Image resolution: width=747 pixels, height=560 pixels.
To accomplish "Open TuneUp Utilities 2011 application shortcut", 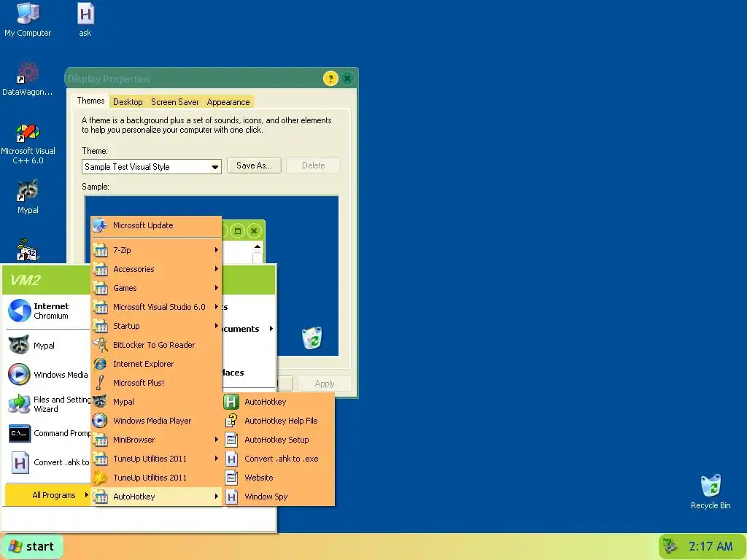I will coord(156,478).
